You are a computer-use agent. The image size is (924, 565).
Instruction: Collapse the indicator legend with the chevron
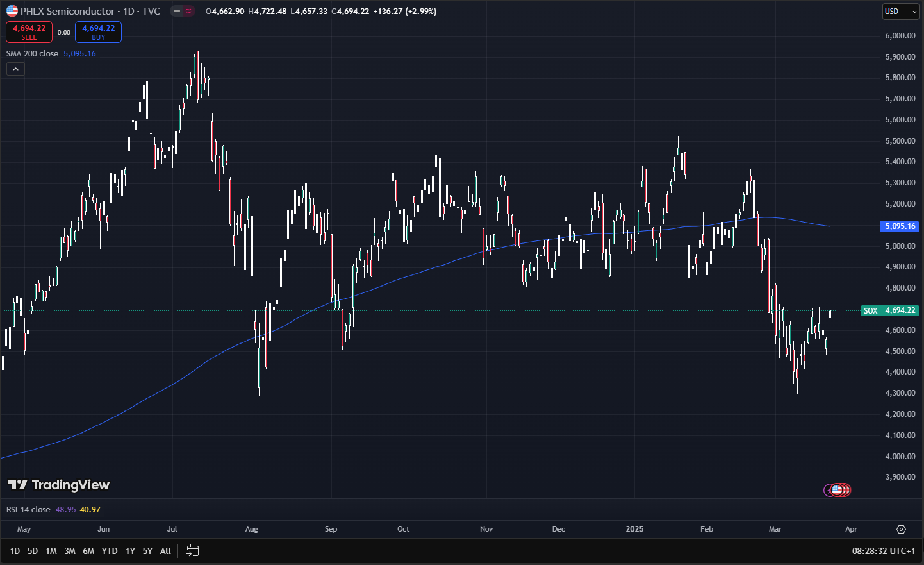[x=15, y=69]
